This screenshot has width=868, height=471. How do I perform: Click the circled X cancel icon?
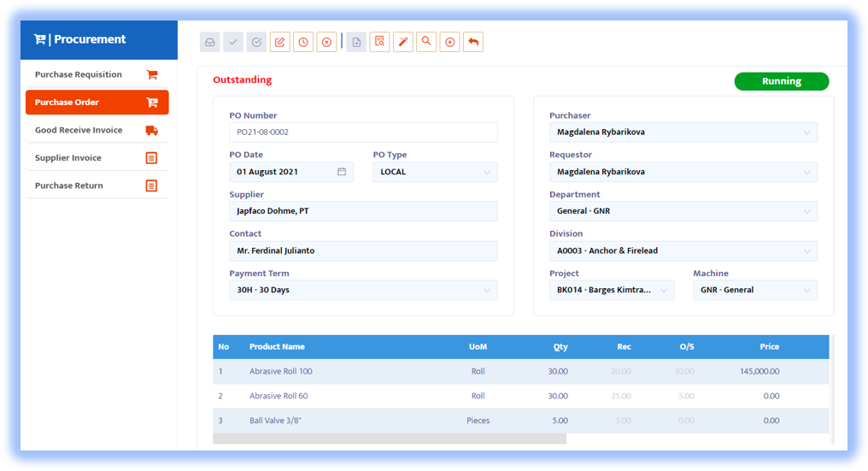coord(326,42)
